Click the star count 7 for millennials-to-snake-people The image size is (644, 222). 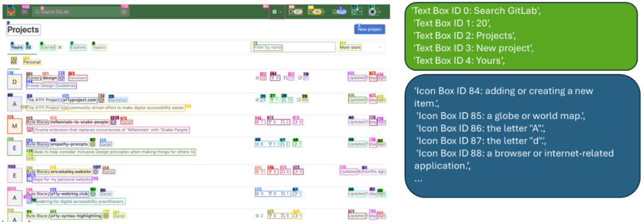pos(259,121)
